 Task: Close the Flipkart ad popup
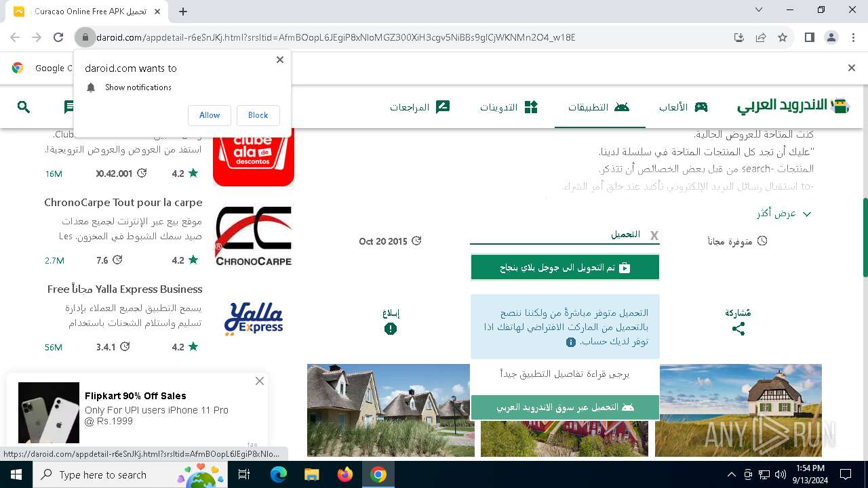259,382
